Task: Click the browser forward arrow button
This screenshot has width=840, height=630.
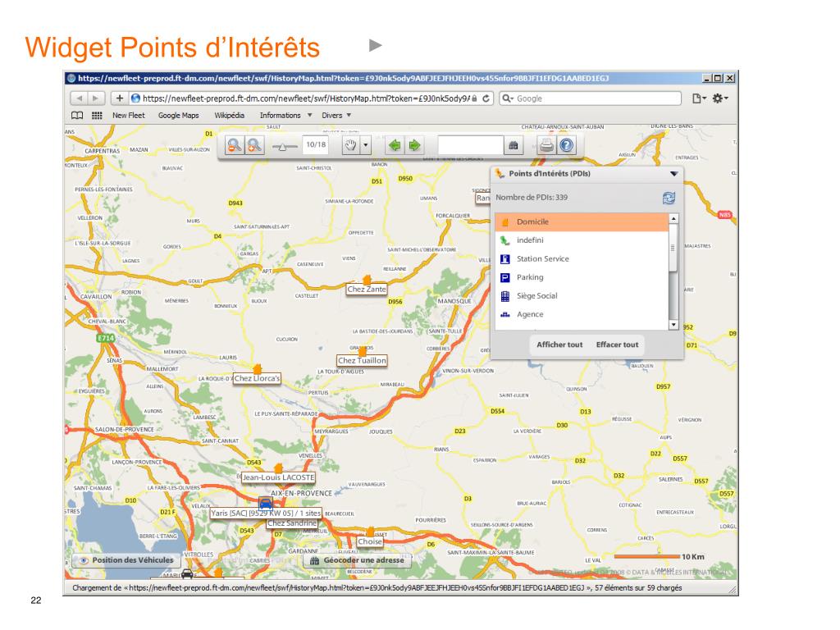Action: coord(96,98)
